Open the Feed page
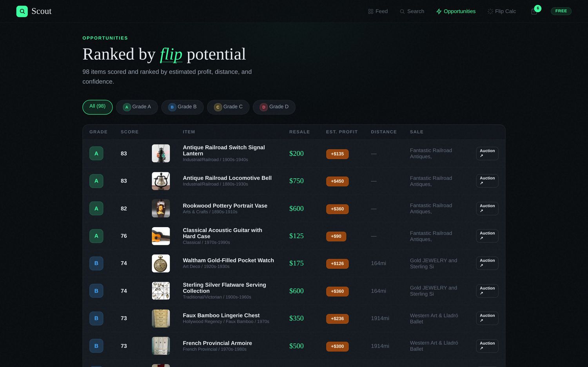588x367 pixels. [x=378, y=11]
